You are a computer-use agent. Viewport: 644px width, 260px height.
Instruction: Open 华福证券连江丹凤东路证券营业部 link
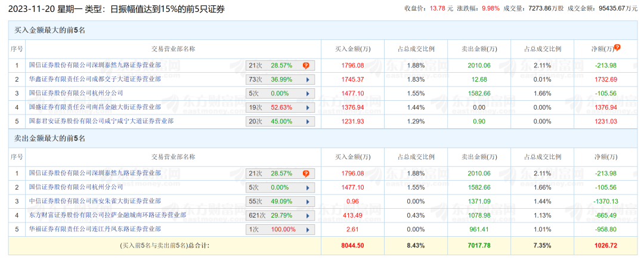tap(95, 229)
